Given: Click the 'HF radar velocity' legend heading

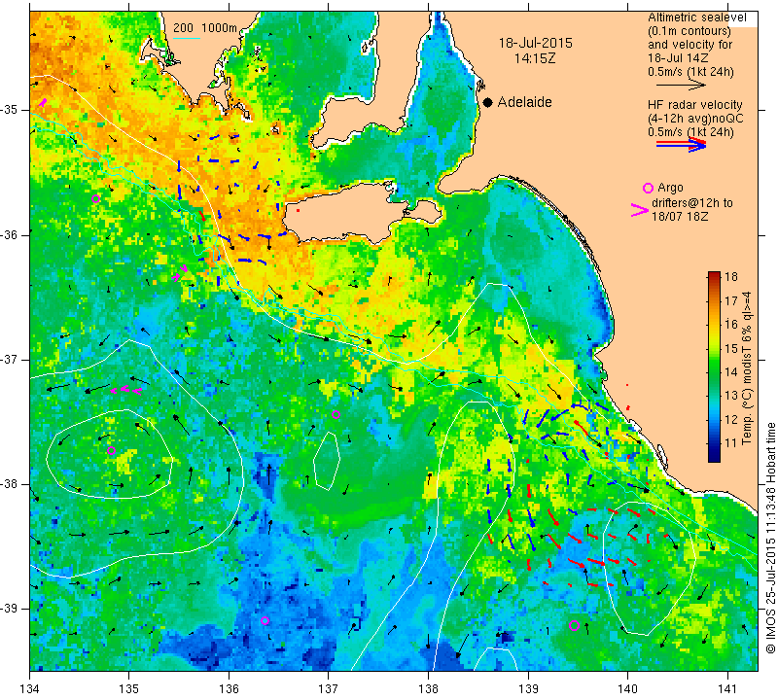Looking at the screenshot, I should click(694, 105).
